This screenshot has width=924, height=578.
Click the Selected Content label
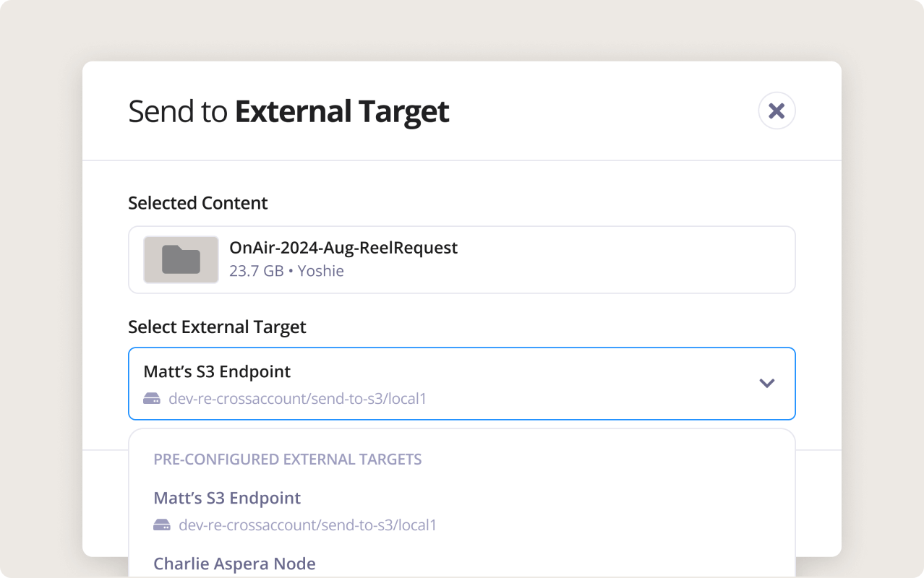pyautogui.click(x=197, y=203)
